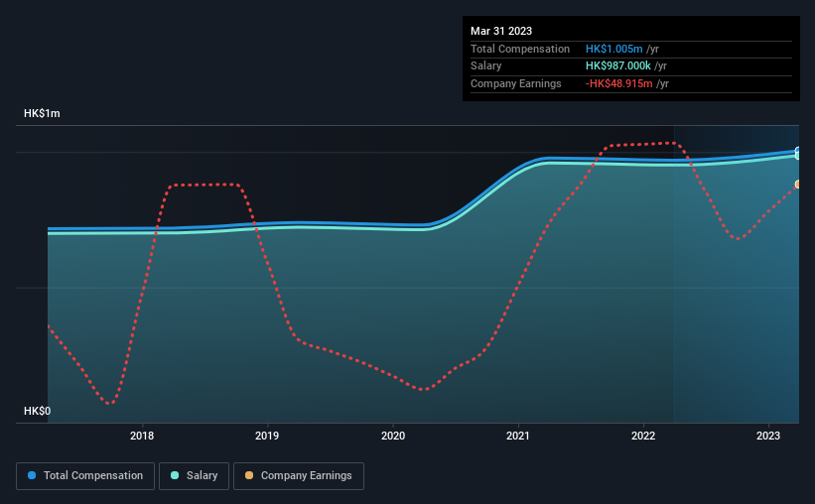Click the Total Compensation tooltip row label
Screen dimensions: 815x504
[520, 49]
